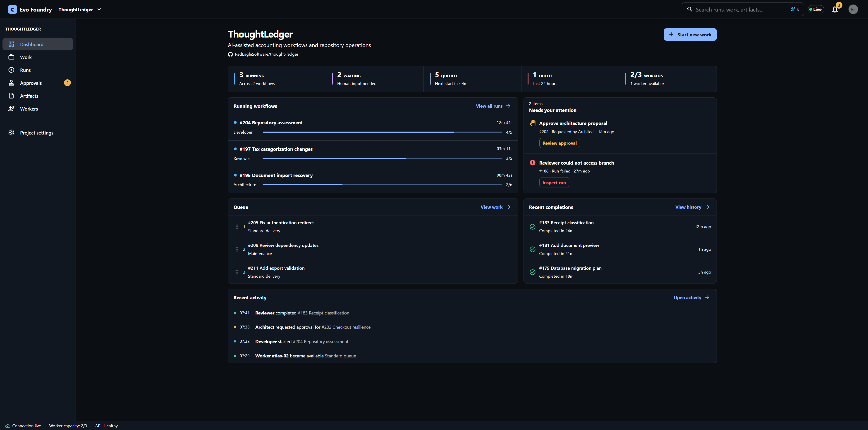Viewport: 868px width, 430px height.
Task: Click 'Worker atlas-02 became available' activity row
Action: (x=472, y=356)
